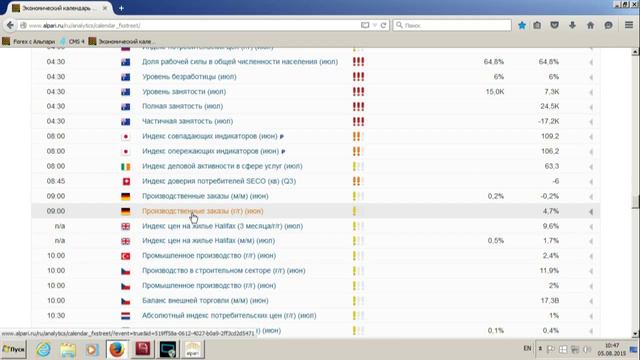
Task: Open Halifax (3 месяца/г) housing price index
Action: pyautogui.click(x=222, y=226)
